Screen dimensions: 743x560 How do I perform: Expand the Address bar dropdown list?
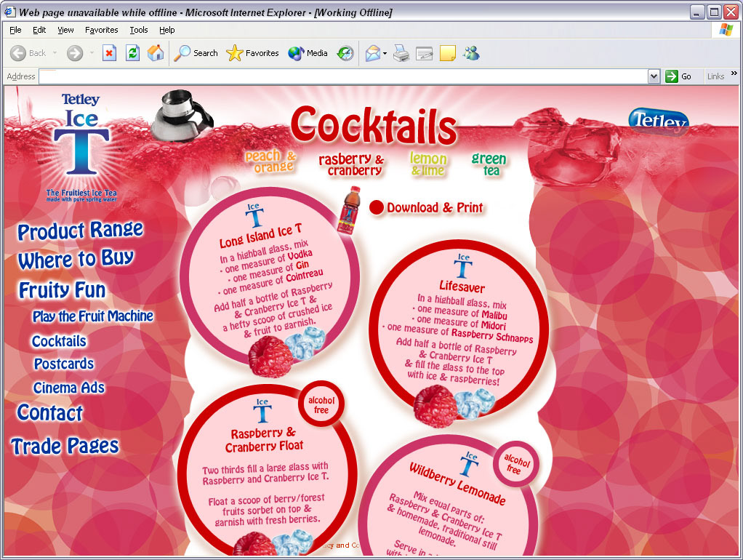(654, 76)
